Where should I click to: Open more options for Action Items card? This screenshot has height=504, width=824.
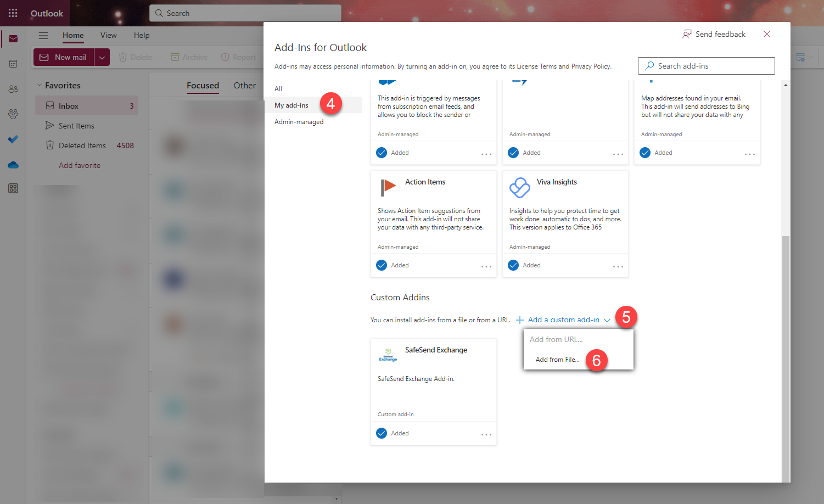click(486, 266)
